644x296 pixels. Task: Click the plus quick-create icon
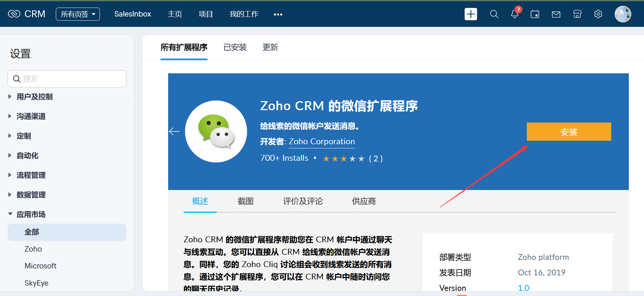point(471,14)
